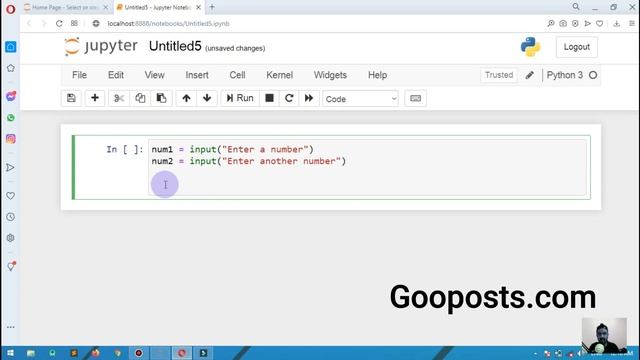Image resolution: width=640 pixels, height=360 pixels.
Task: Open the View menu
Action: coord(154,75)
